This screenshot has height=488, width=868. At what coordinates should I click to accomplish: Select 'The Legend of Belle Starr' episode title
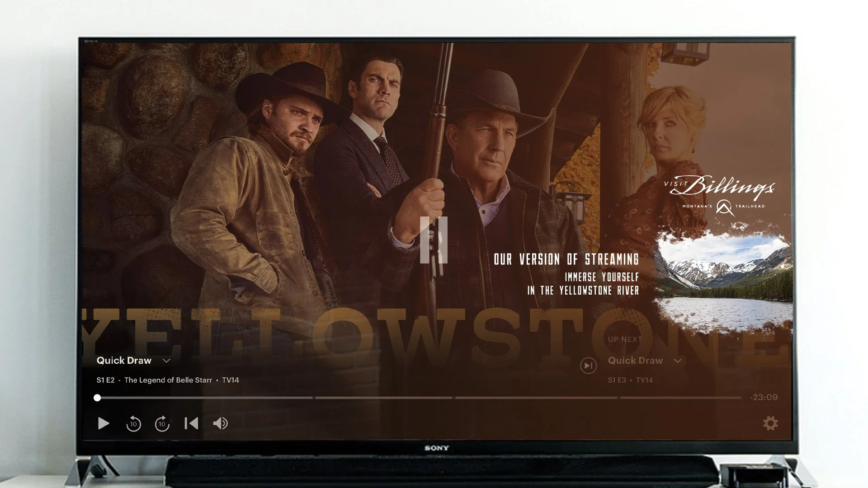tap(168, 380)
